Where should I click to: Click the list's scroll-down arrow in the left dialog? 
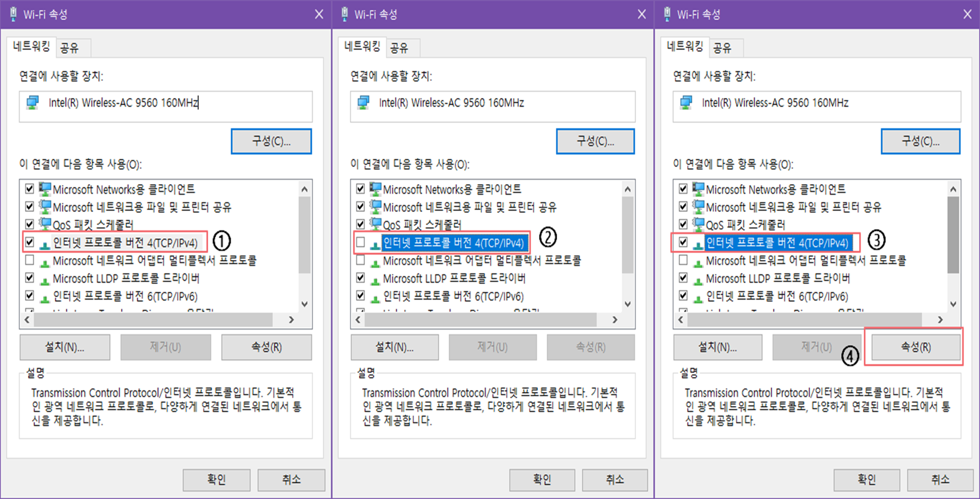click(x=304, y=304)
